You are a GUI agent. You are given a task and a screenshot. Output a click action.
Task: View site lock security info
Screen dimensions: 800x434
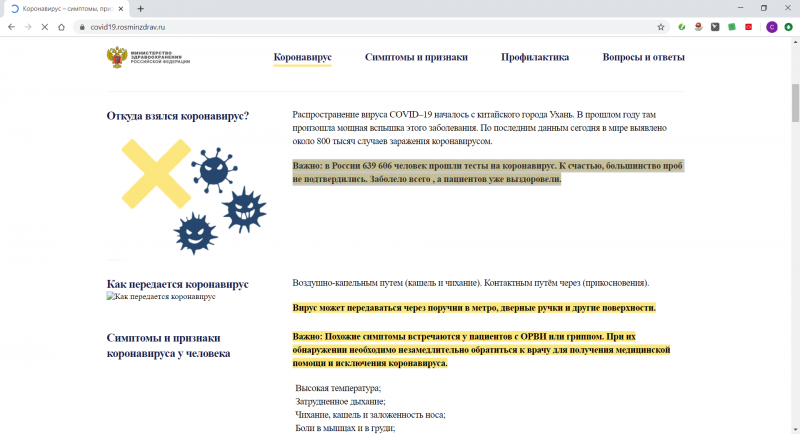82,27
